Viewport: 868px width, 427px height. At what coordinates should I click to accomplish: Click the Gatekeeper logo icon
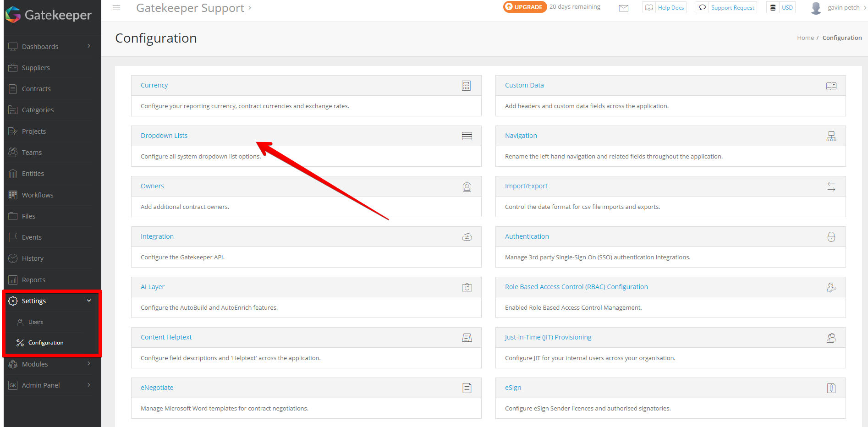[13, 15]
